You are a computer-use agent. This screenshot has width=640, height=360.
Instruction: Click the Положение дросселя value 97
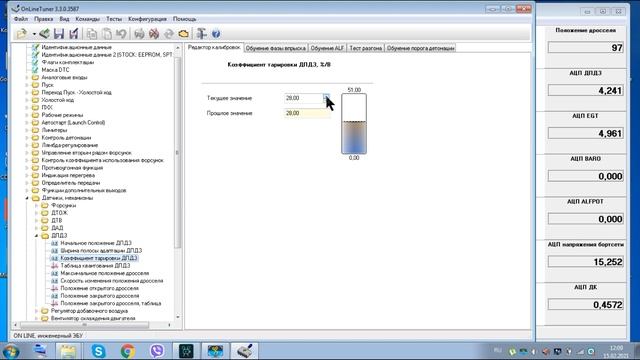tap(585, 48)
